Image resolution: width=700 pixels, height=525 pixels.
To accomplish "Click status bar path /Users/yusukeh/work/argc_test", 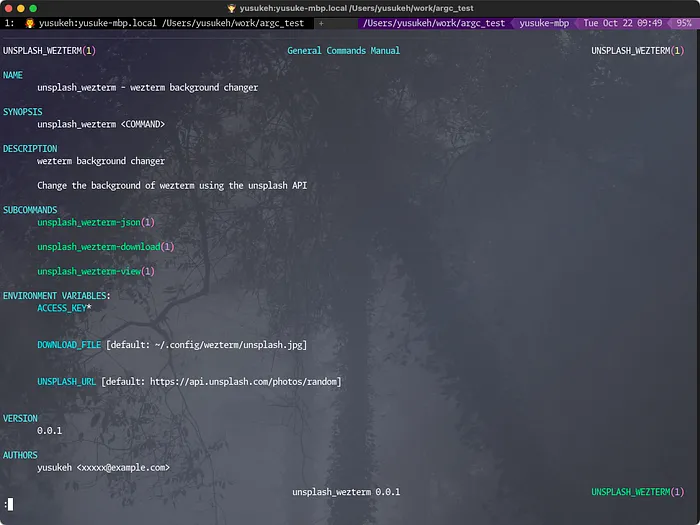I will (434, 23).
